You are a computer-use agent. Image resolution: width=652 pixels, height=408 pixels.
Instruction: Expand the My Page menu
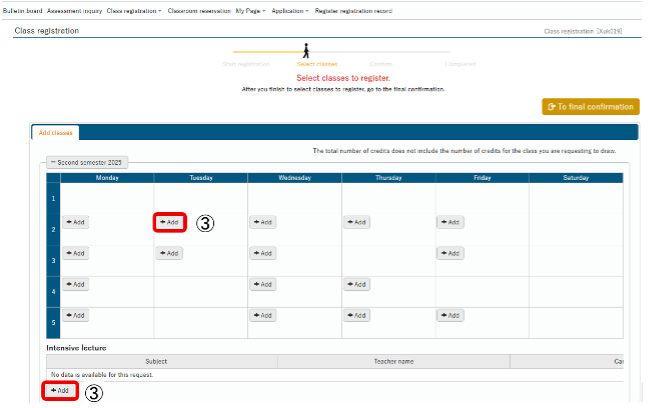pyautogui.click(x=251, y=10)
